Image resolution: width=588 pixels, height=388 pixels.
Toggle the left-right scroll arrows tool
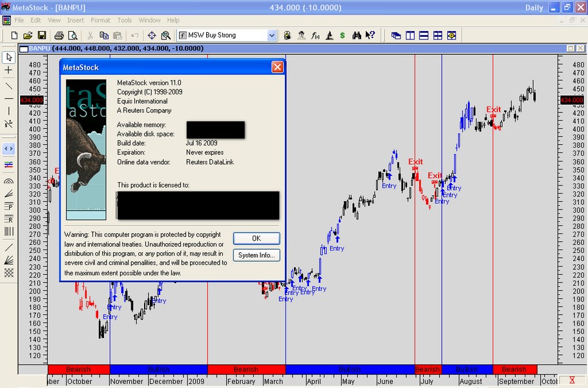pyautogui.click(x=8, y=149)
